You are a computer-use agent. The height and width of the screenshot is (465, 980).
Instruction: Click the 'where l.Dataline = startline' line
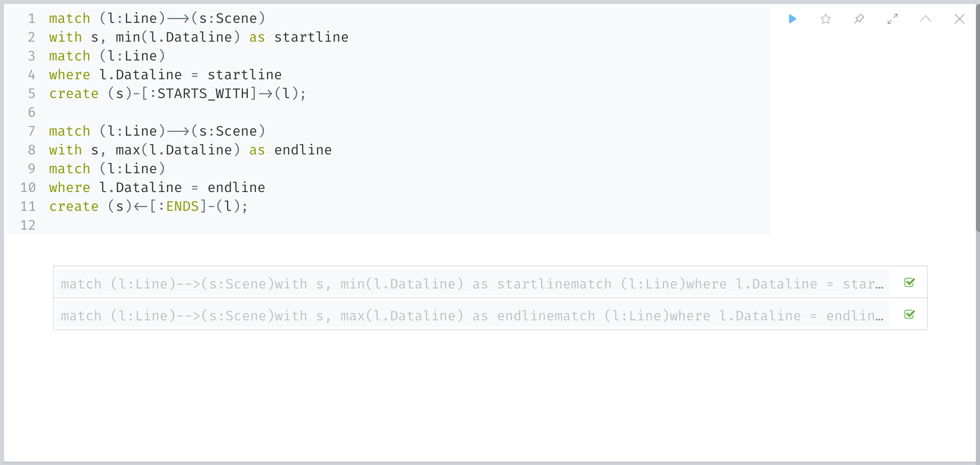[x=165, y=75]
